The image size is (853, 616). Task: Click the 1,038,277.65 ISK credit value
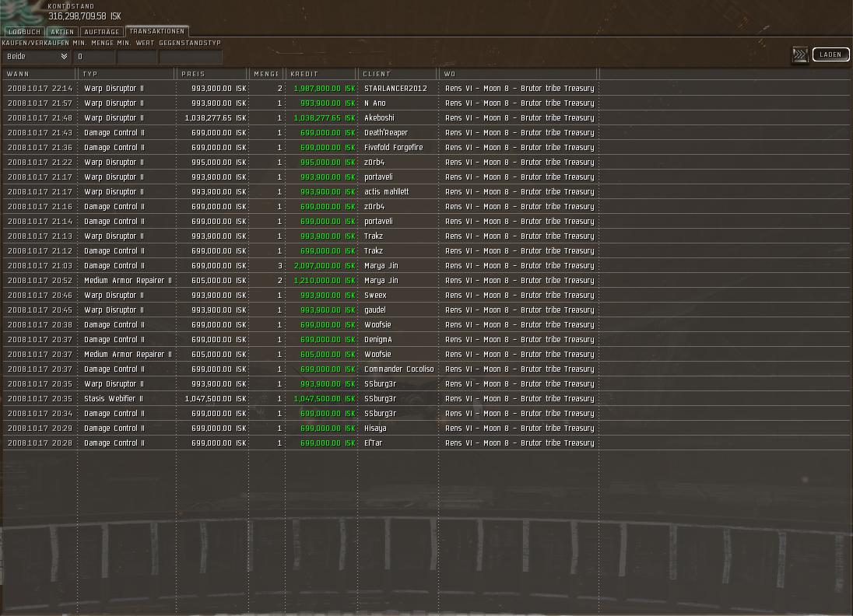(x=325, y=118)
